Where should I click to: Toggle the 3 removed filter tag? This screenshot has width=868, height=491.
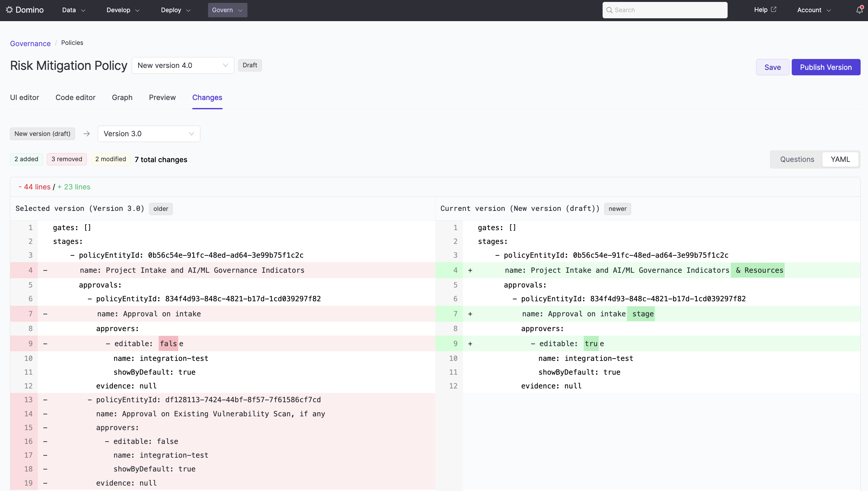point(67,159)
